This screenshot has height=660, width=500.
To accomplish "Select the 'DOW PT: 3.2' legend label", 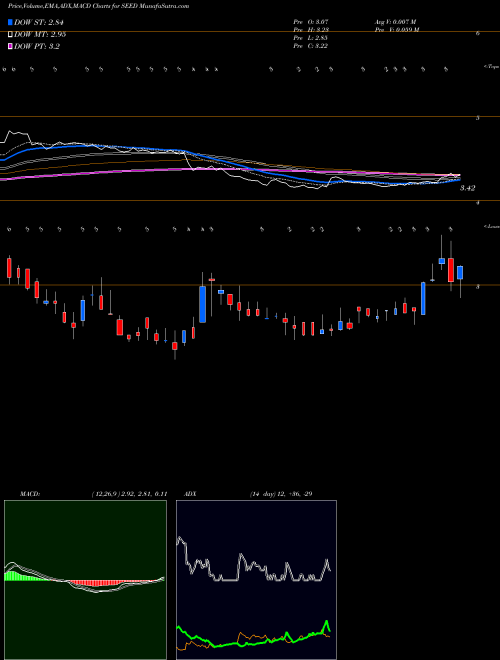I will [37, 46].
